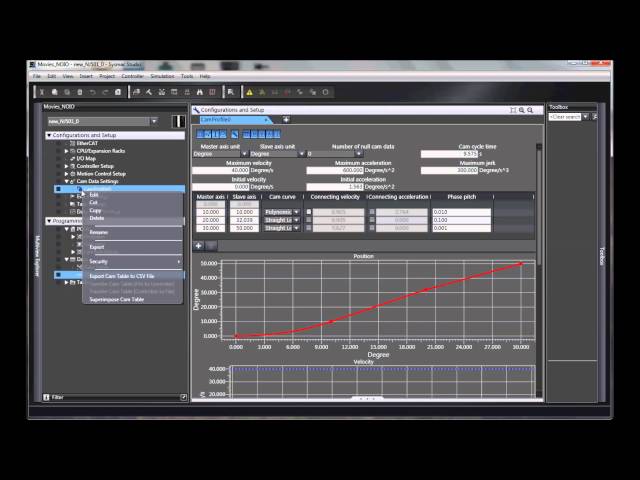Click the black-white view toggle icon beside controller dropdown
This screenshot has height=480, width=640.
(178, 121)
